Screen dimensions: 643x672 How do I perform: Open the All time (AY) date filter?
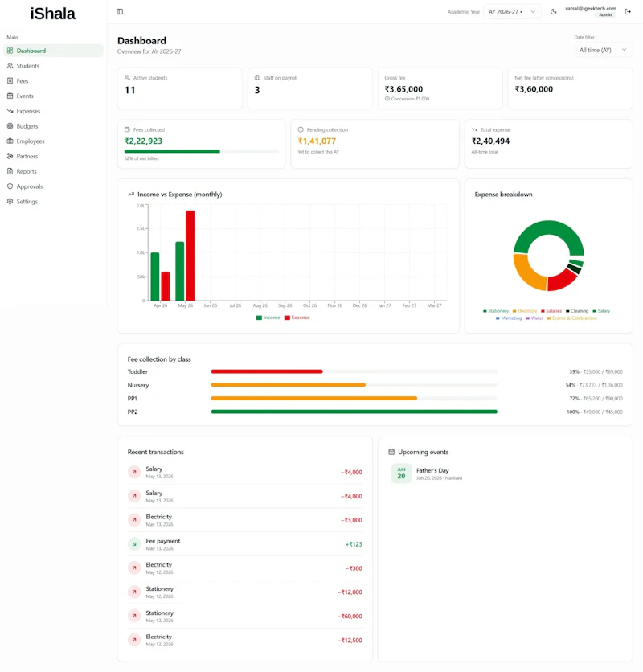[603, 50]
